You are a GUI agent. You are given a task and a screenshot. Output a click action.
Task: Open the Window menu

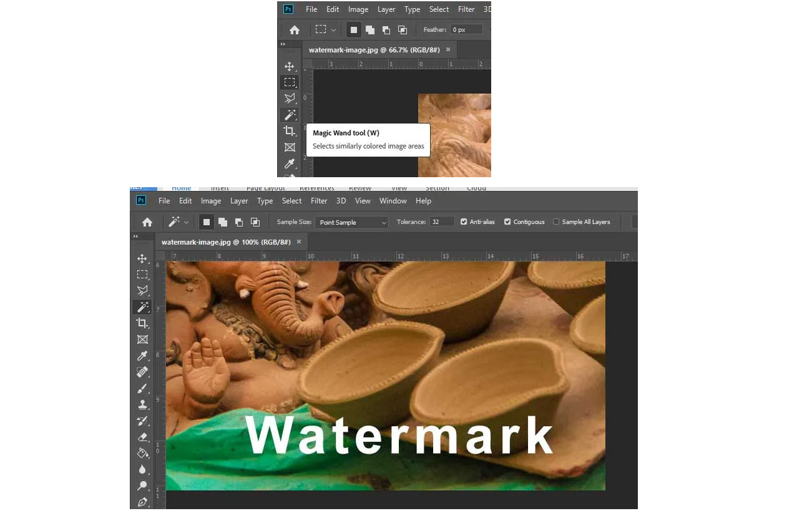(393, 201)
